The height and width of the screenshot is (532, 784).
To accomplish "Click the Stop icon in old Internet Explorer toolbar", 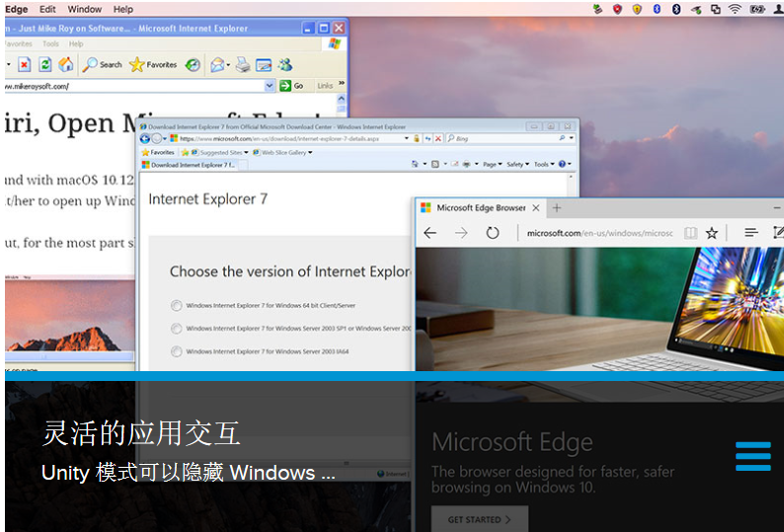I will pyautogui.click(x=25, y=64).
